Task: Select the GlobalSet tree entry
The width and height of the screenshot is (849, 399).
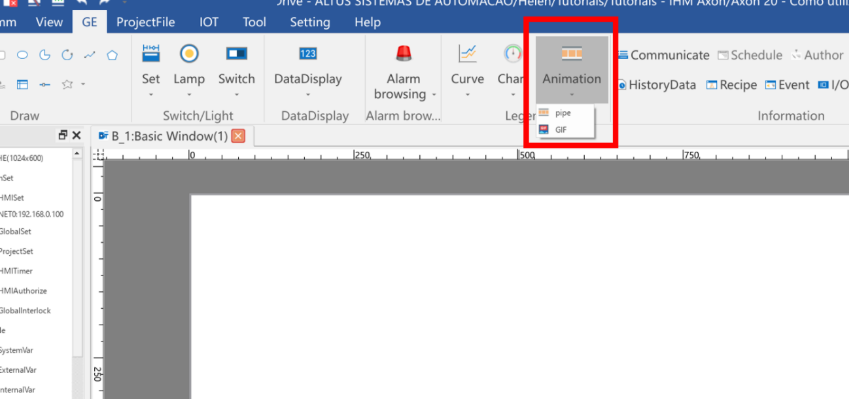Action: point(15,231)
